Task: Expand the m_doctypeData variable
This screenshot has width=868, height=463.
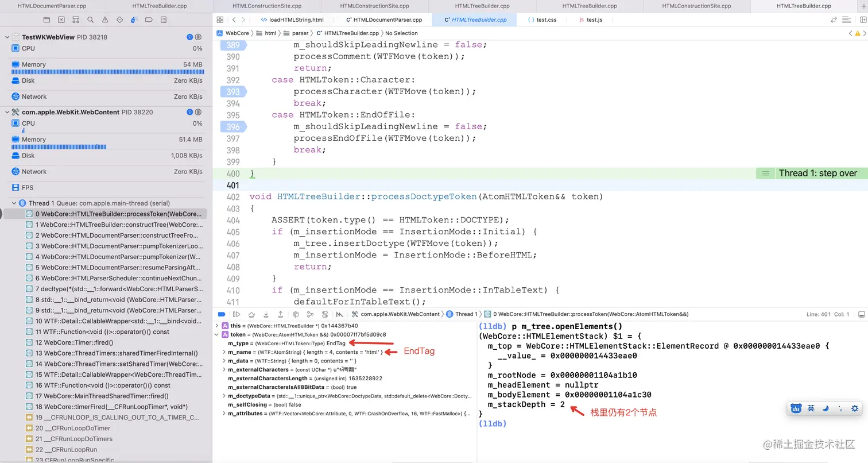Action: click(223, 396)
